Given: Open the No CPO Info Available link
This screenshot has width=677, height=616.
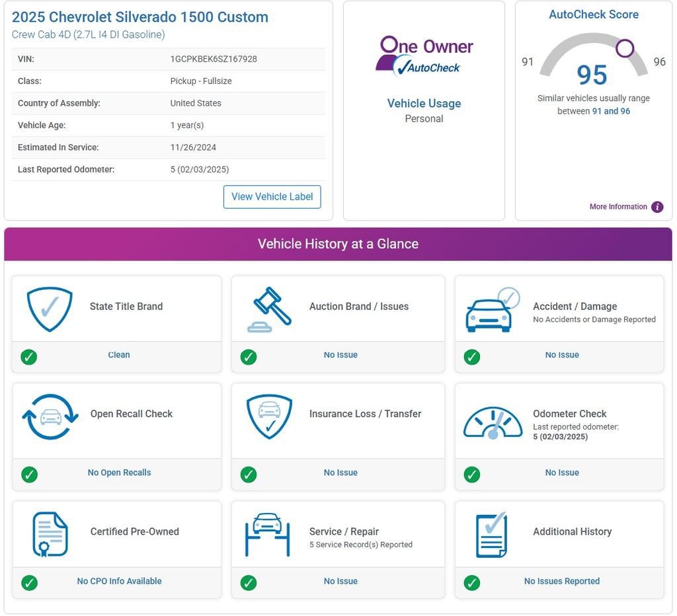Looking at the screenshot, I should (119, 582).
